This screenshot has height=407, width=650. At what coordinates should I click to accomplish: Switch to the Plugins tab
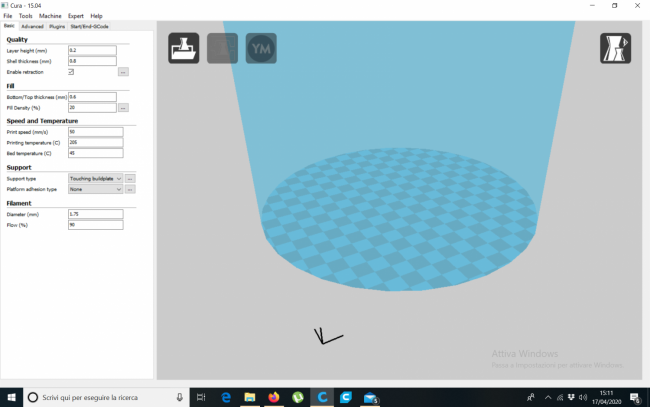point(57,26)
